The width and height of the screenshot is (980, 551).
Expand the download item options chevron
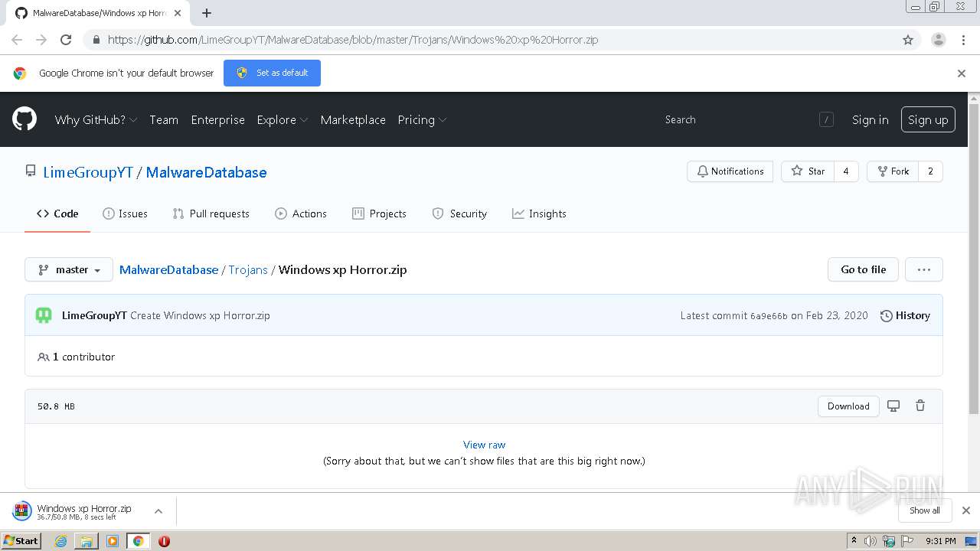[158, 511]
